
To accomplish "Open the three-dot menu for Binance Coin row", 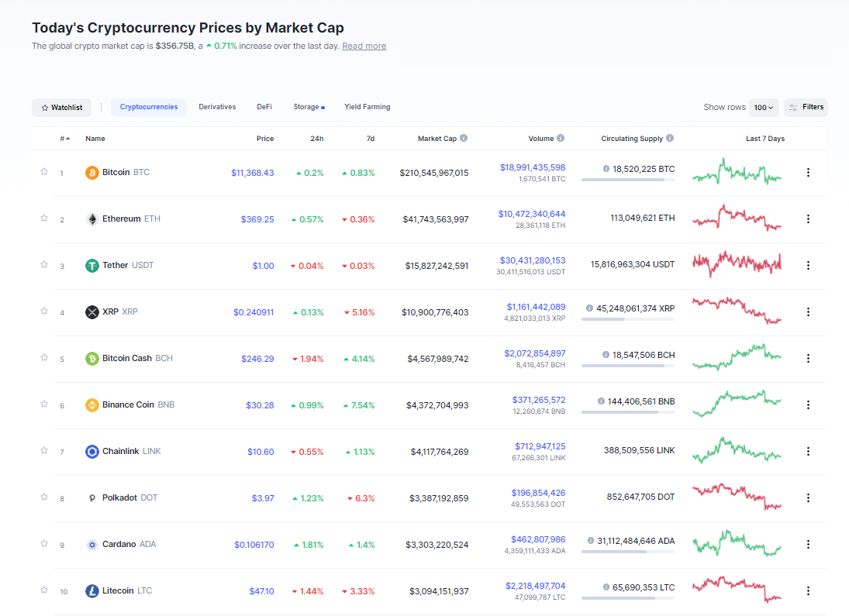I will [x=808, y=405].
